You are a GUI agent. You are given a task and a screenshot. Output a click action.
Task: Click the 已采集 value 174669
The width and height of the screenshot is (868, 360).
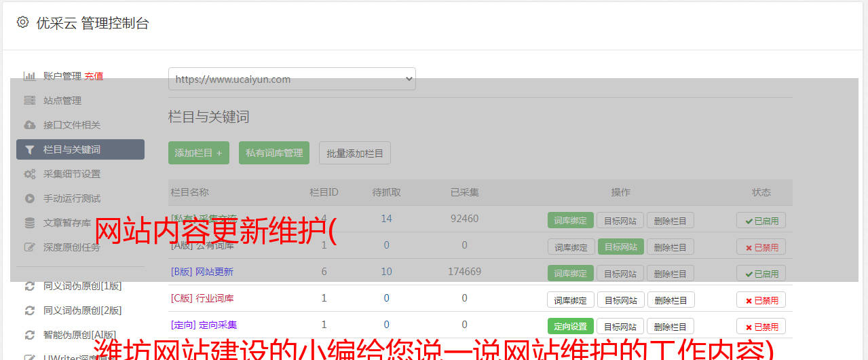click(465, 272)
